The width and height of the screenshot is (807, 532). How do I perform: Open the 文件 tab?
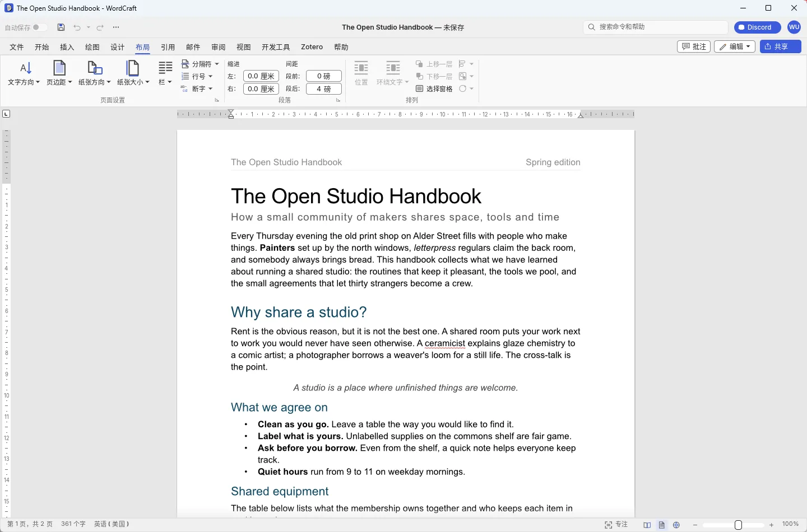17,47
